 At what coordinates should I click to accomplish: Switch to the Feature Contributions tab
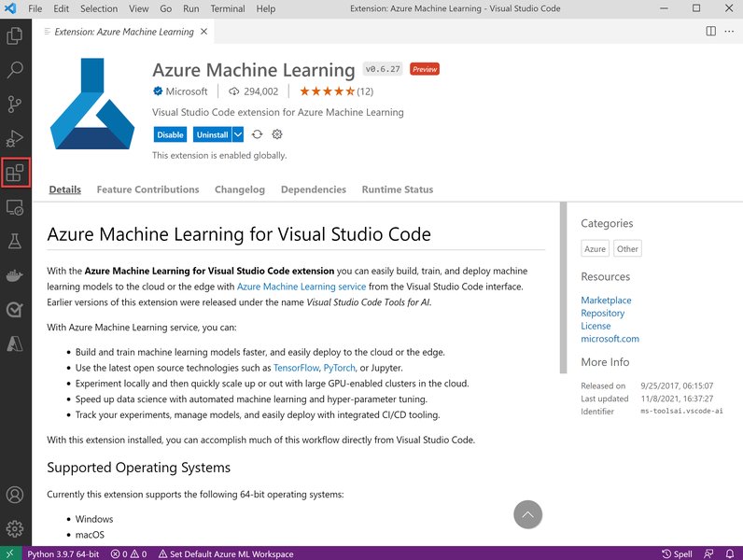coord(147,189)
